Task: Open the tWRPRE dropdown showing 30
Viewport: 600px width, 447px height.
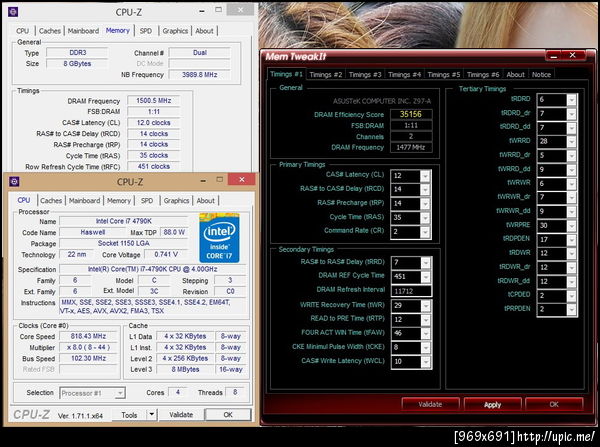Action: 571,226
